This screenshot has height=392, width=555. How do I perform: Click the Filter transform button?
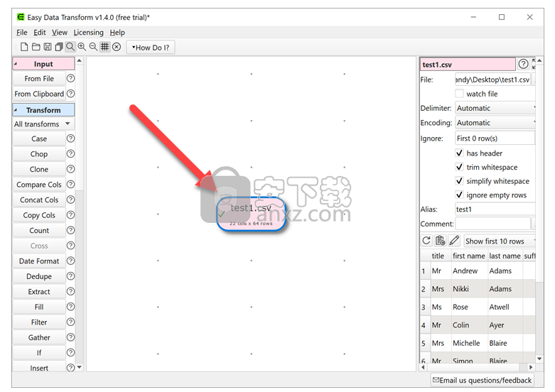coord(39,322)
